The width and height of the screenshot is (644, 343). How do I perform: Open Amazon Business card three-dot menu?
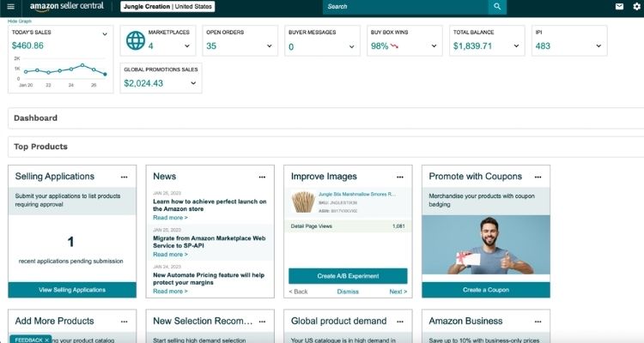pos(538,322)
